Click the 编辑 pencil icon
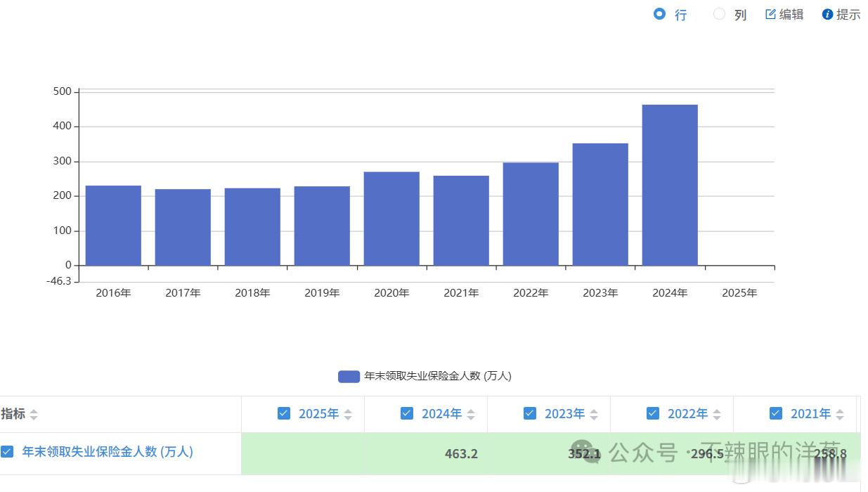 pyautogui.click(x=770, y=14)
